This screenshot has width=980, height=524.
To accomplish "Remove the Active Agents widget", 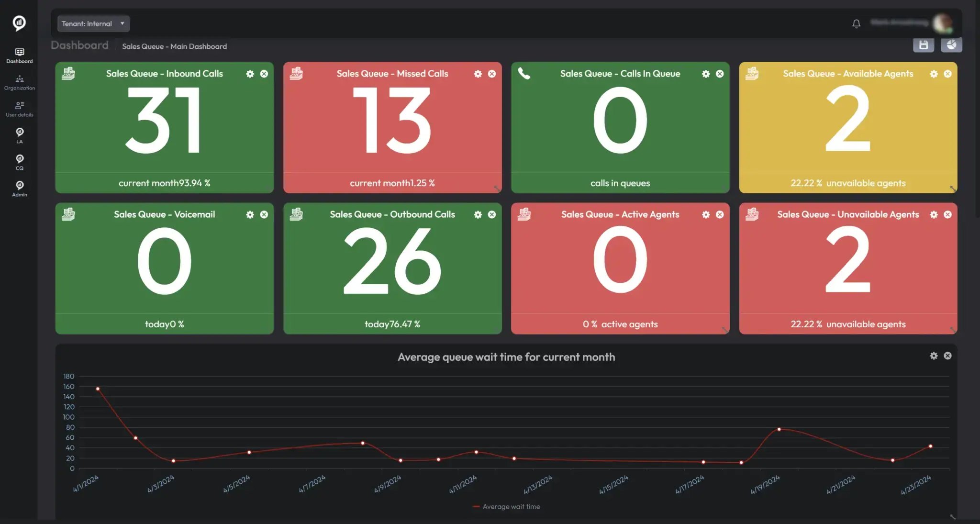I will click(720, 214).
